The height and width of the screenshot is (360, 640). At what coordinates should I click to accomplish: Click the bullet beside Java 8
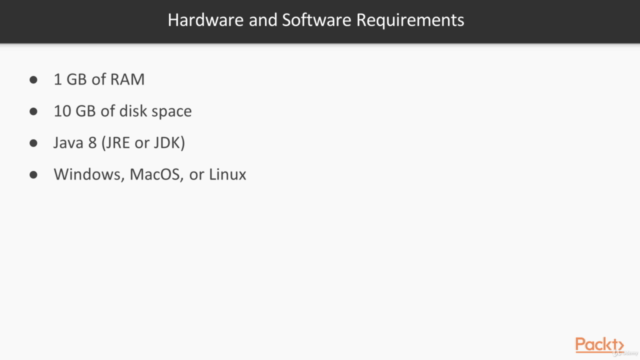tap(33, 143)
